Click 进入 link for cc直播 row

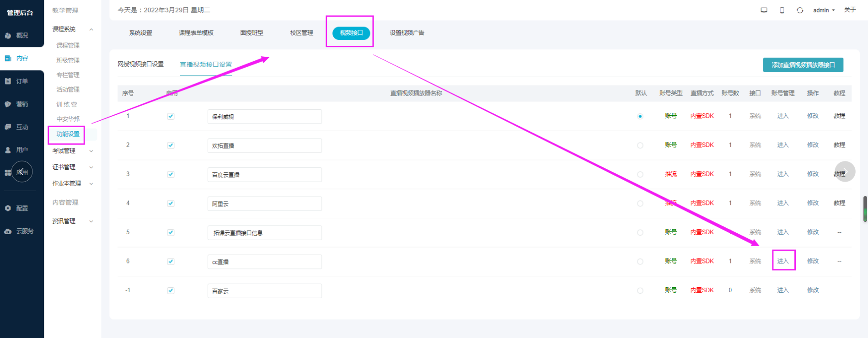pos(783,261)
